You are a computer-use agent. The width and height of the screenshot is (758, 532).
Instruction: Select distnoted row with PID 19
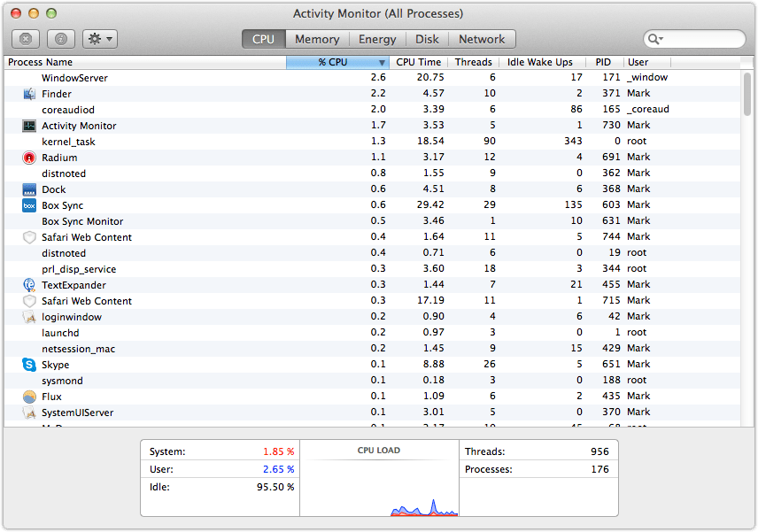coord(372,253)
